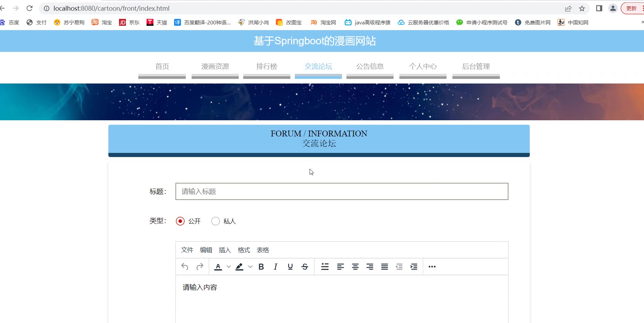The width and height of the screenshot is (644, 323).
Task: Open the 百度翻译 bookmark
Action: click(203, 22)
